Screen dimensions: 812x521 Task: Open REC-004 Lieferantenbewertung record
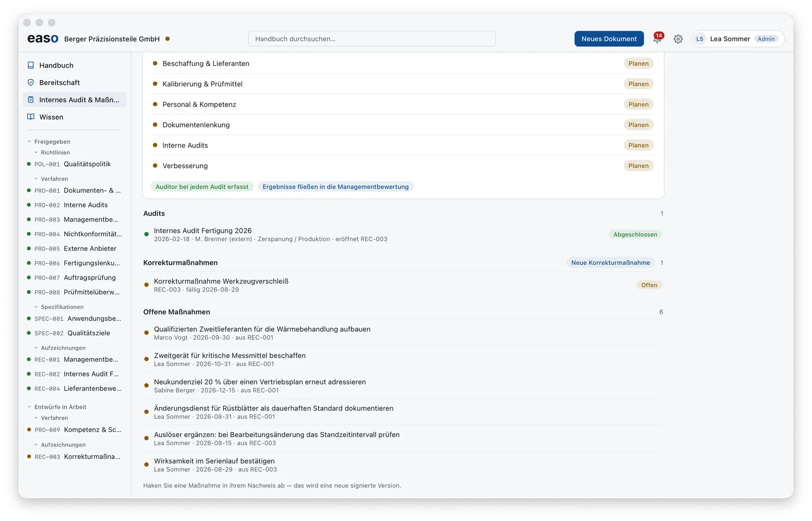point(75,389)
